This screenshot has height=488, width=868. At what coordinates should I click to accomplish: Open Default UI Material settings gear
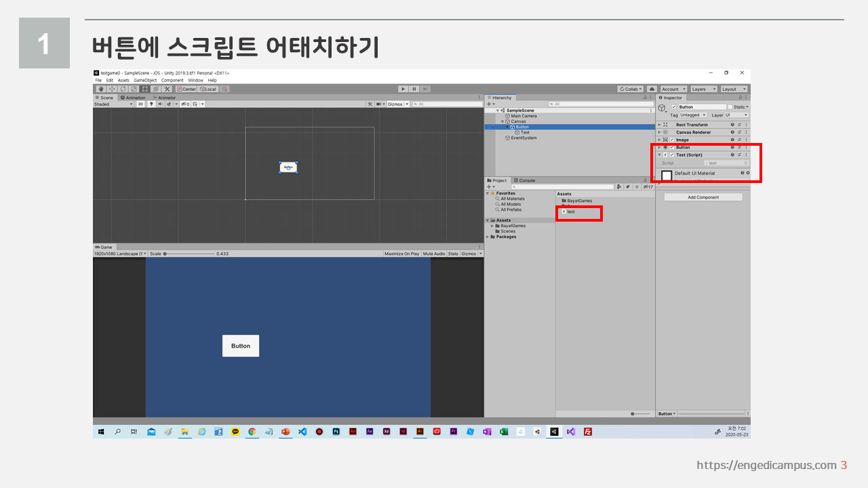click(748, 173)
